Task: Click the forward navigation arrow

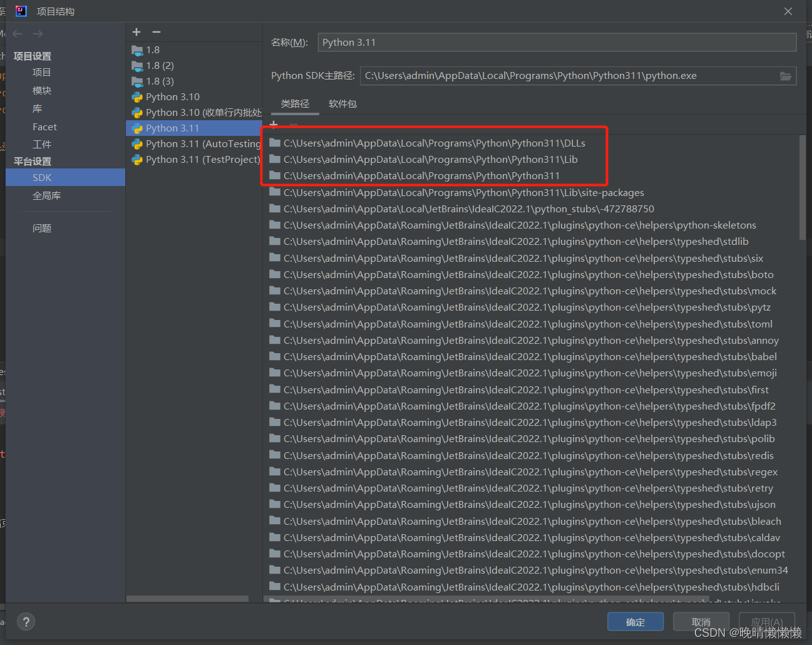Action: (38, 34)
